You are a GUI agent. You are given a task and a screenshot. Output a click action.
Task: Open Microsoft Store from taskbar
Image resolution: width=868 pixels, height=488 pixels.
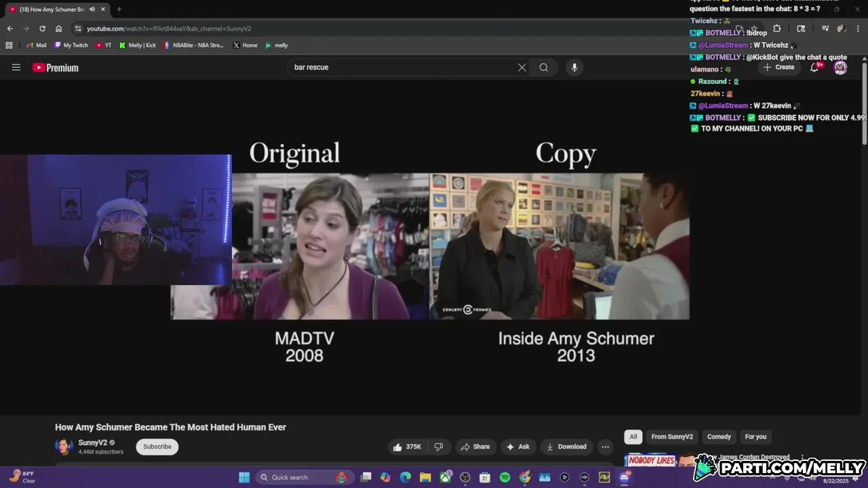pos(485,477)
